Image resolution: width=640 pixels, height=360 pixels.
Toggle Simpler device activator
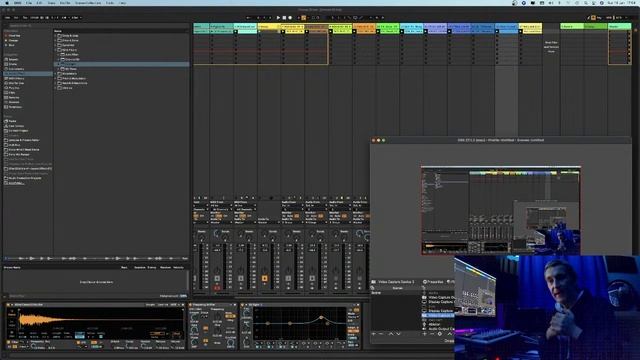coord(9,305)
